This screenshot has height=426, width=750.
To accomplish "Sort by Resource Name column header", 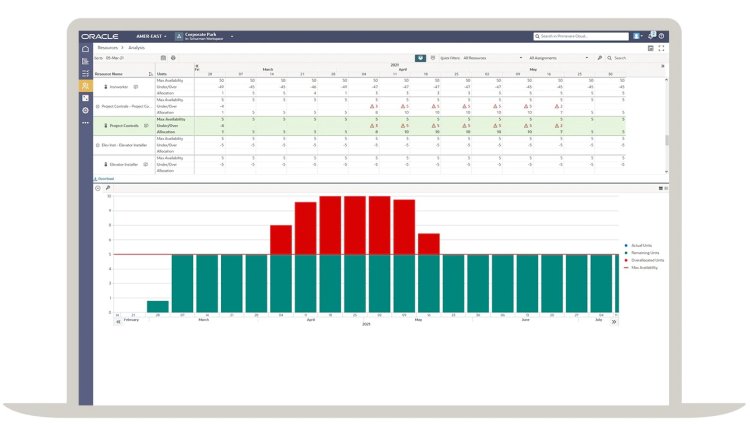I will tap(108, 73).
